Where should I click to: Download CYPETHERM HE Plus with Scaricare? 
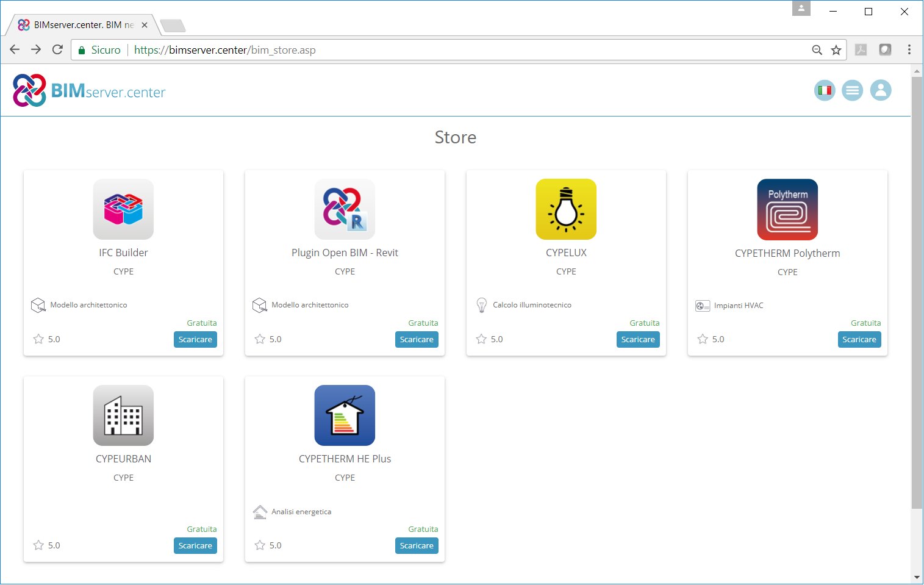(x=417, y=545)
